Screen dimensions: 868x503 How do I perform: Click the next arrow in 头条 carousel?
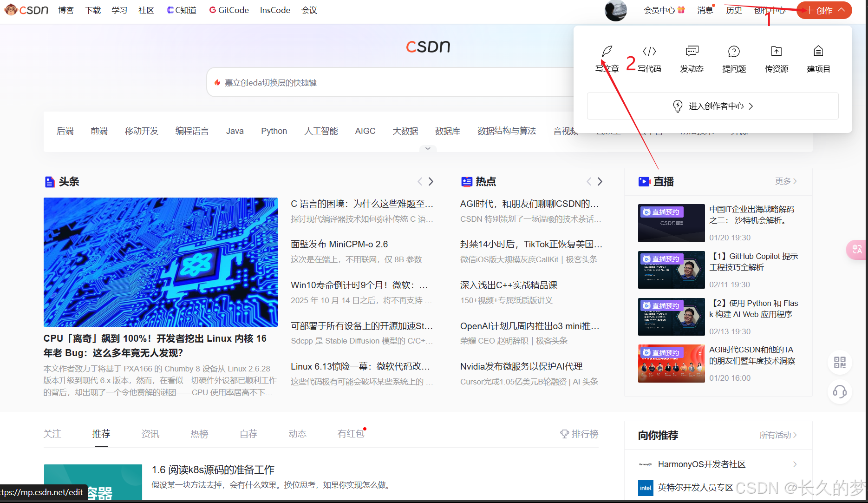tap(431, 181)
